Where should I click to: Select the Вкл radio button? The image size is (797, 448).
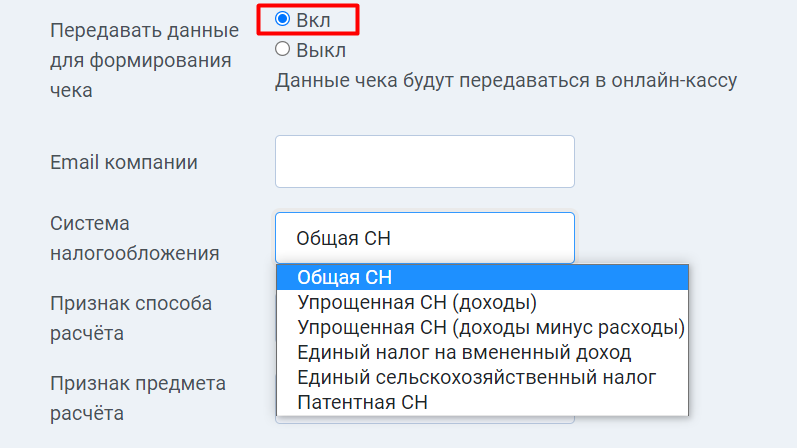[283, 19]
